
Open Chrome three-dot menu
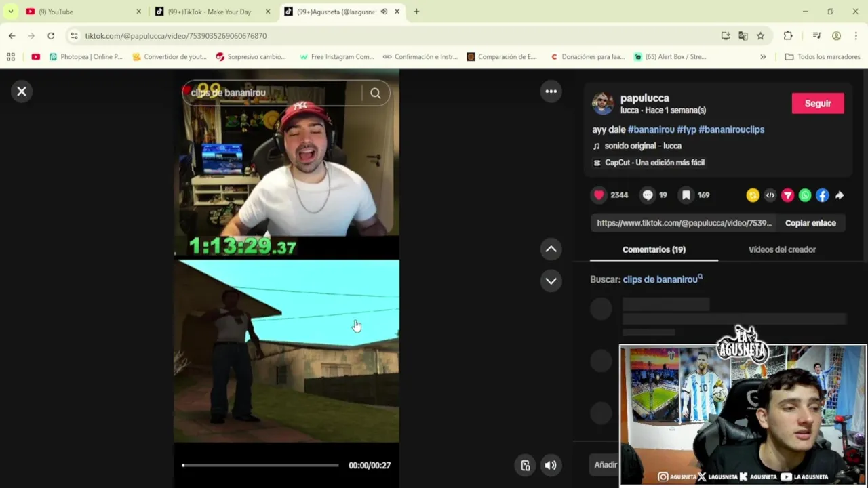856,36
